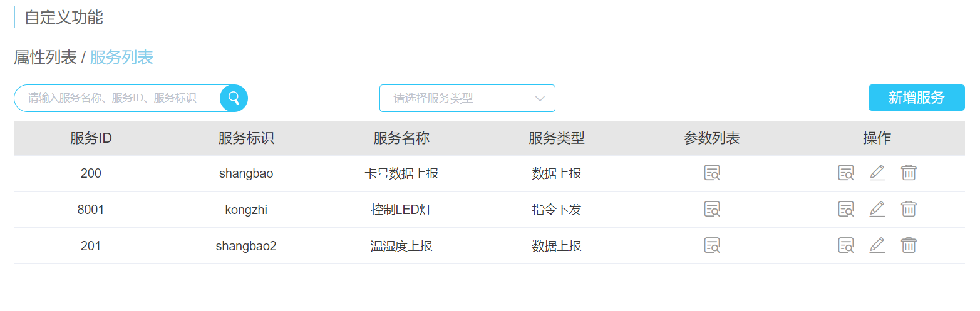The height and width of the screenshot is (311, 980).
Task: Click the 服务ID column header
Action: pyautogui.click(x=91, y=138)
